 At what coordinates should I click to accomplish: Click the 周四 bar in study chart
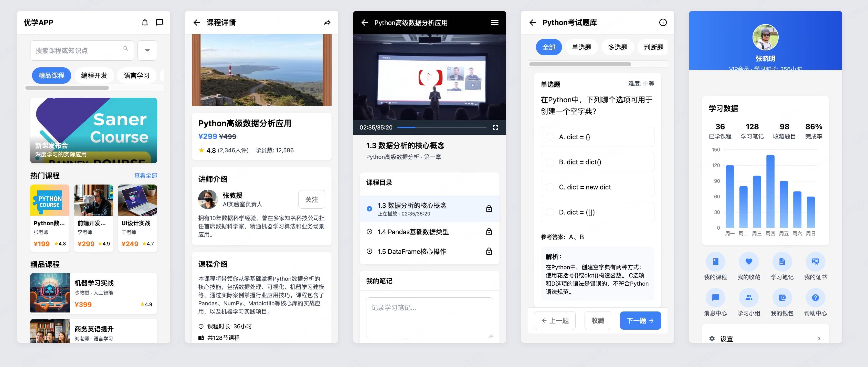point(770,192)
